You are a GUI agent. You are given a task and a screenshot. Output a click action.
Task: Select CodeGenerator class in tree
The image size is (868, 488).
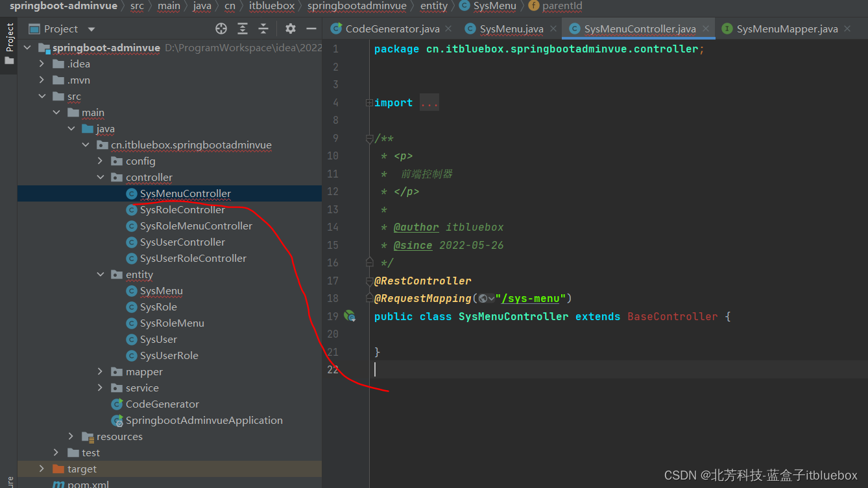[162, 404]
